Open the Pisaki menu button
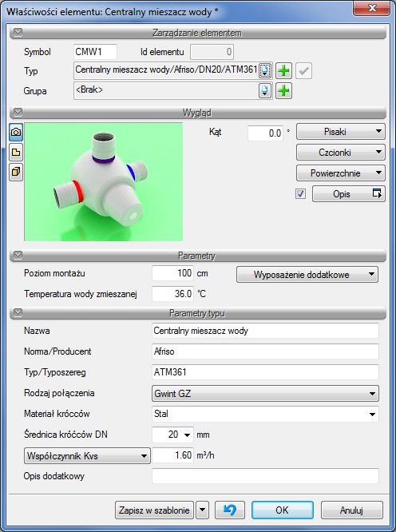Image resolution: width=396 pixels, height=532 pixels. click(341, 132)
